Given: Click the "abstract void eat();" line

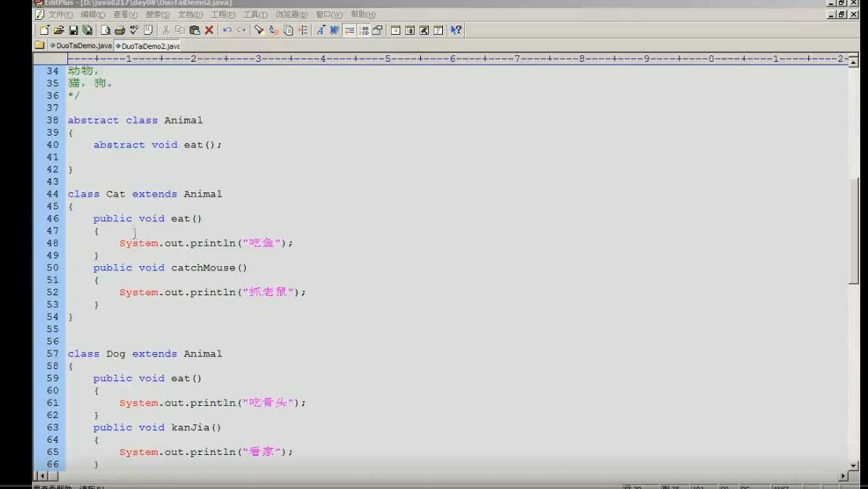Looking at the screenshot, I should (158, 145).
